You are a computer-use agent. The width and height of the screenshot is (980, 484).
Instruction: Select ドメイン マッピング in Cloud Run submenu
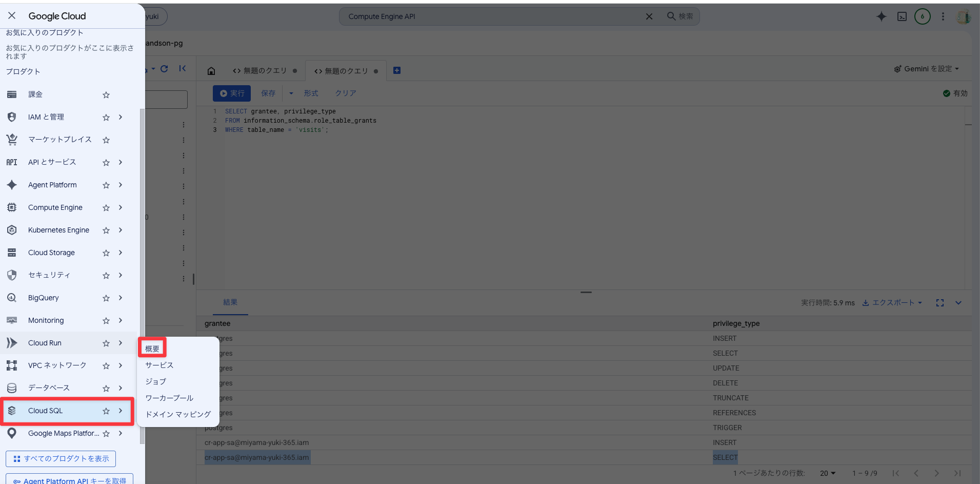click(178, 415)
